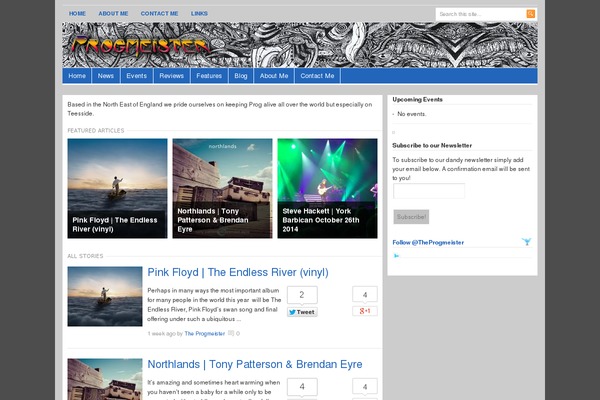600x400 pixels.
Task: Tweet the Pink Floyd Endless River story
Action: click(x=302, y=312)
